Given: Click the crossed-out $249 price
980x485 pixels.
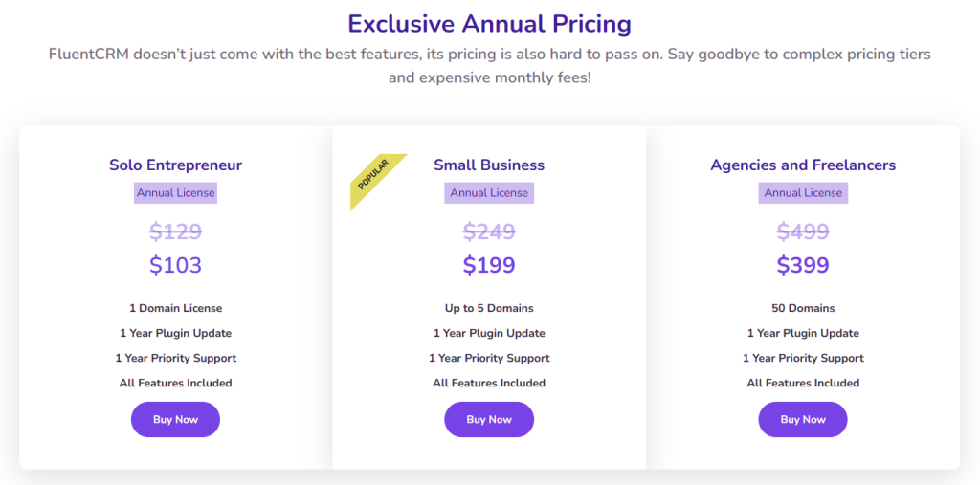Looking at the screenshot, I should [x=489, y=231].
